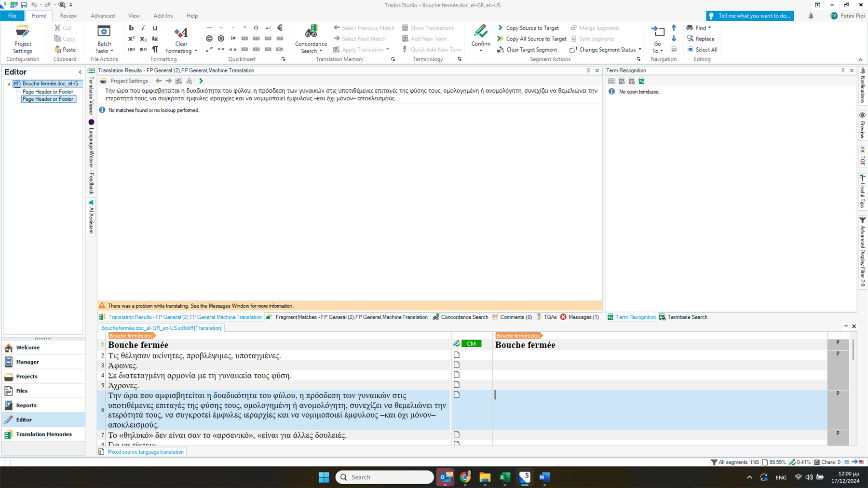The image size is (868, 488).
Task: Insert the Euro symbol from QuickInsert
Action: pos(280,27)
